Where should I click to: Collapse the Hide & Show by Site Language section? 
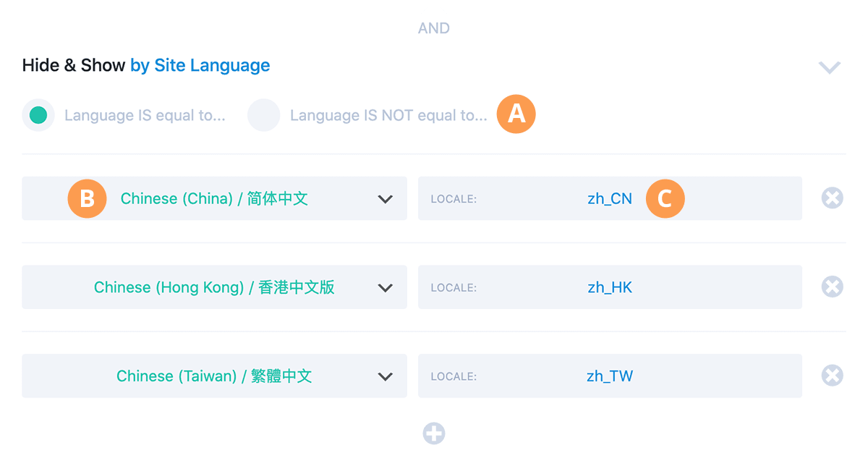point(830,67)
